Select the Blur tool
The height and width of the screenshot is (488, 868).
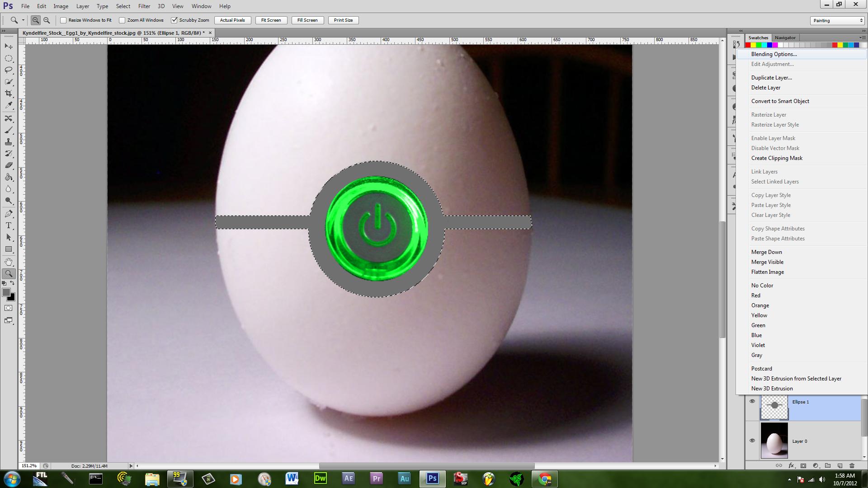point(9,189)
